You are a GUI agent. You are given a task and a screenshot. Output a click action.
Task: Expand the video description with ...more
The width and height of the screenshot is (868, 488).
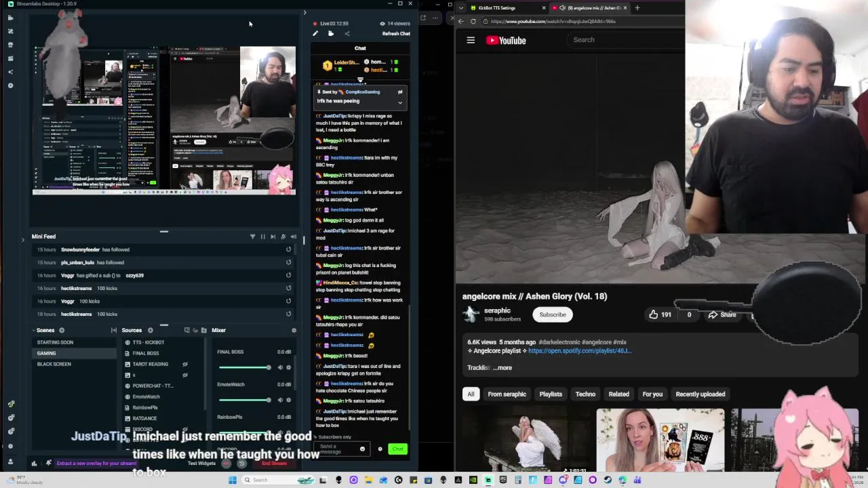(x=502, y=367)
